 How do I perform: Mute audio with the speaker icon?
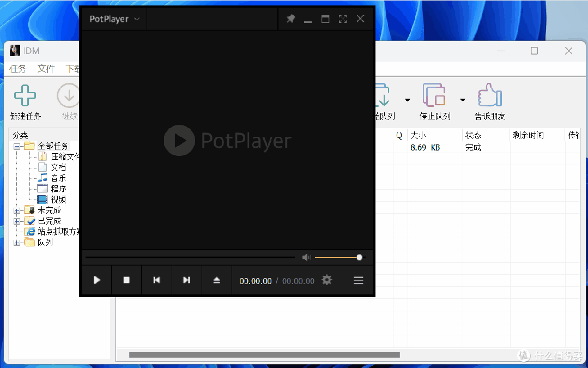[307, 257]
